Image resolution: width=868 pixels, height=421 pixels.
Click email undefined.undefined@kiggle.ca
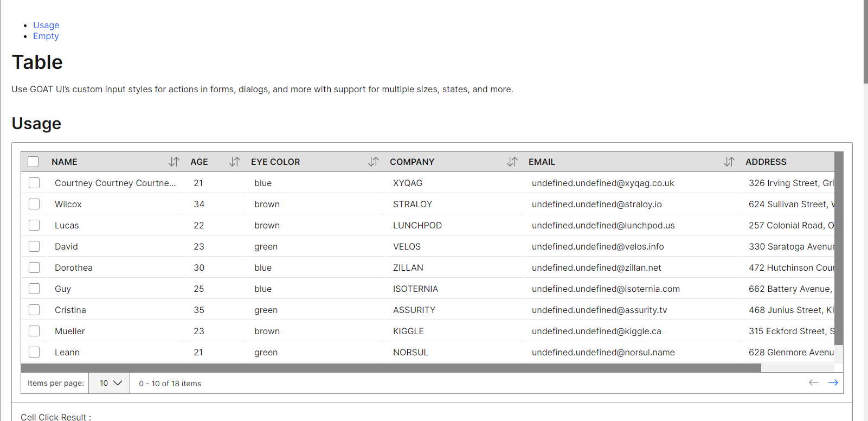(x=596, y=331)
